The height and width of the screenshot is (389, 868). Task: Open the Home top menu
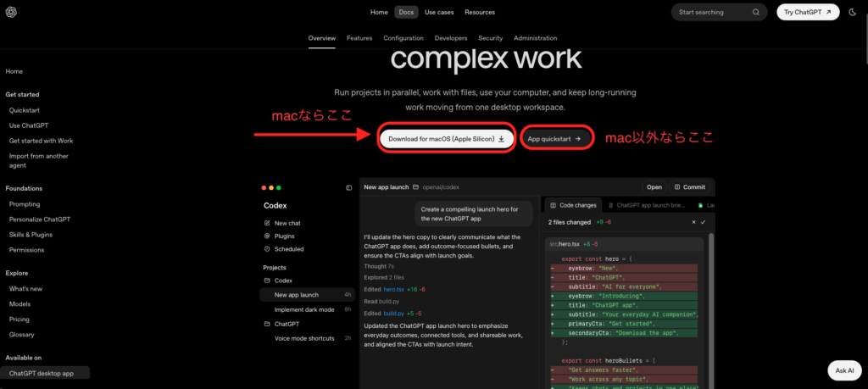(379, 12)
